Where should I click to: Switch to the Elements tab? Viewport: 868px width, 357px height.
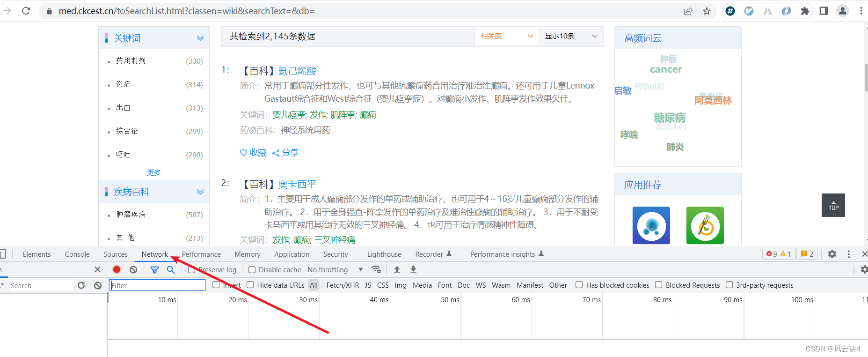tap(36, 254)
